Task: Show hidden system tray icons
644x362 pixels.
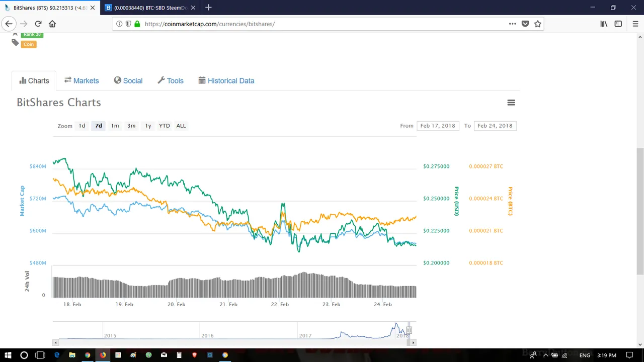Action: click(545, 355)
